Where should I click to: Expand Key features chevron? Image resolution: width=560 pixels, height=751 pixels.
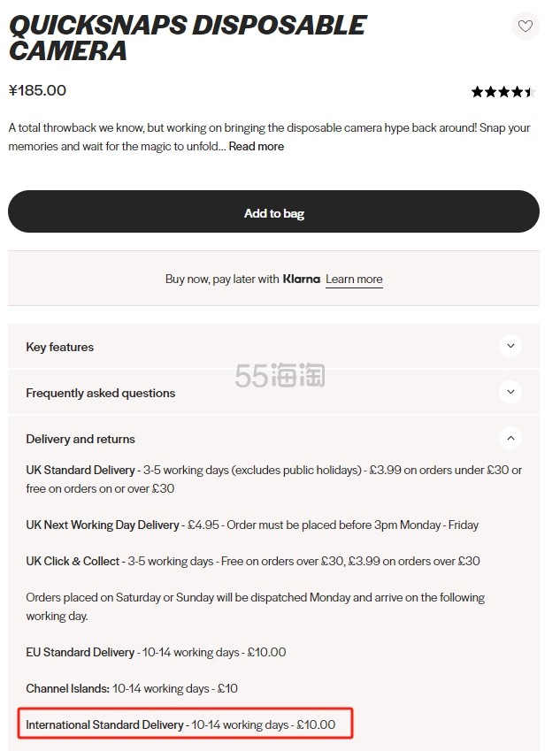tap(510, 346)
